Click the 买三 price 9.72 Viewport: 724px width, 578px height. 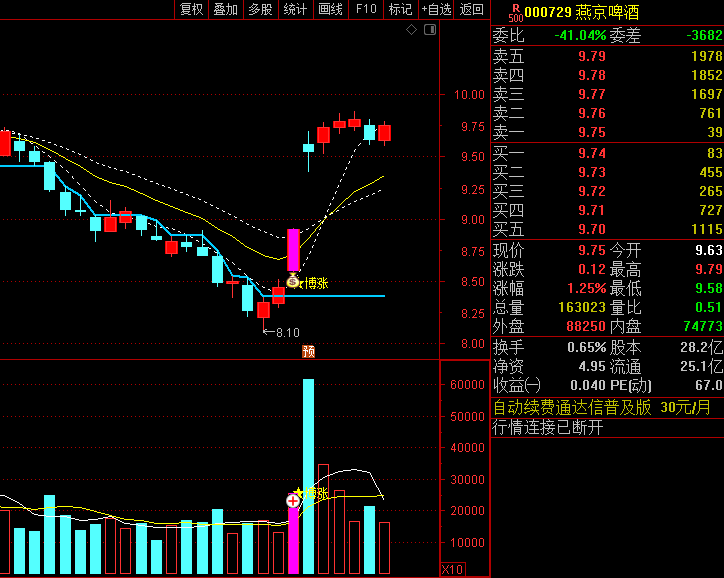592,191
